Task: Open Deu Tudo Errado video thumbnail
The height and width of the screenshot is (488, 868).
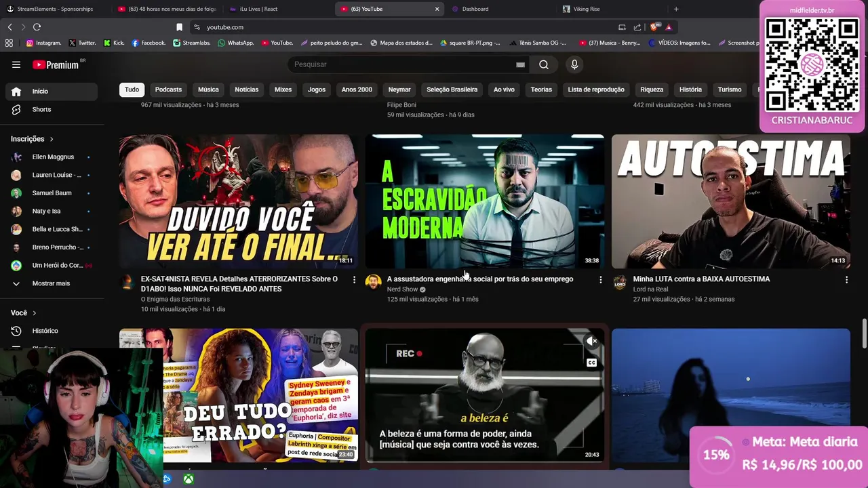Action: pyautogui.click(x=239, y=396)
